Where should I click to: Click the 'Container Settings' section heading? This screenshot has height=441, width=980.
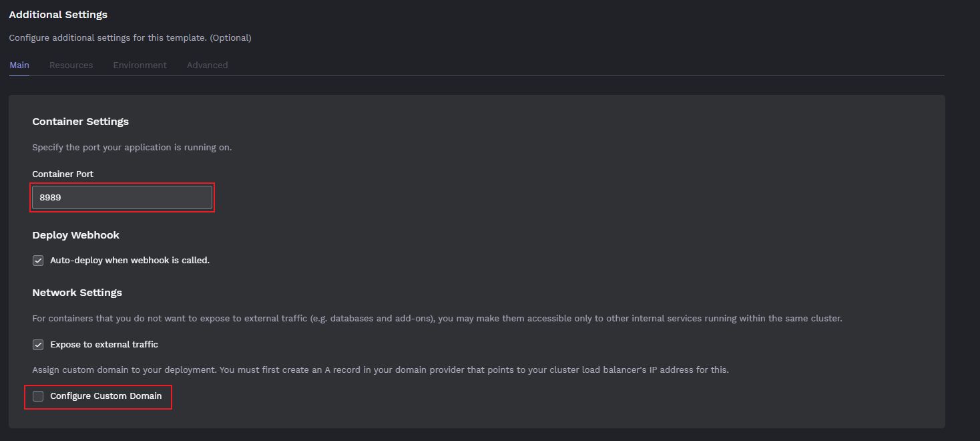pyautogui.click(x=80, y=122)
